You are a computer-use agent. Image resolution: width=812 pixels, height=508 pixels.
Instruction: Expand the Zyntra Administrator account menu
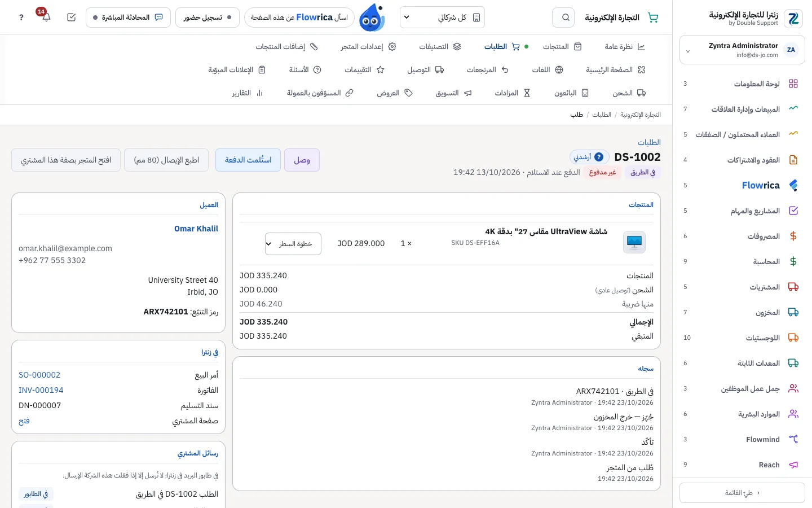click(x=742, y=50)
